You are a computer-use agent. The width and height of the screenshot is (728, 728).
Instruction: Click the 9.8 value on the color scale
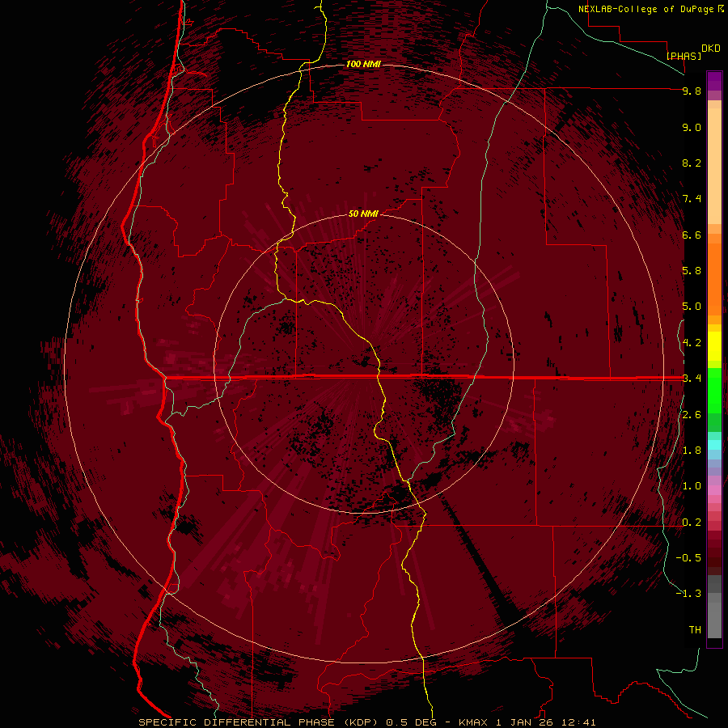click(x=692, y=91)
